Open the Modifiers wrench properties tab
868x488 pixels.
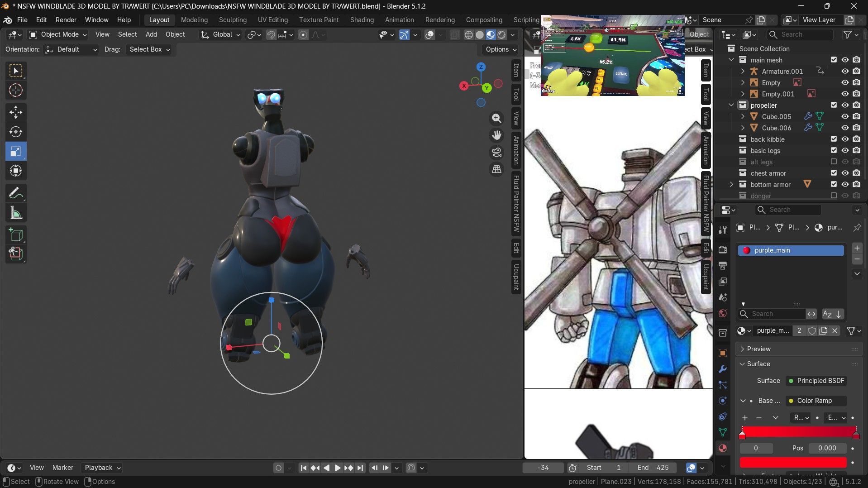tap(723, 369)
